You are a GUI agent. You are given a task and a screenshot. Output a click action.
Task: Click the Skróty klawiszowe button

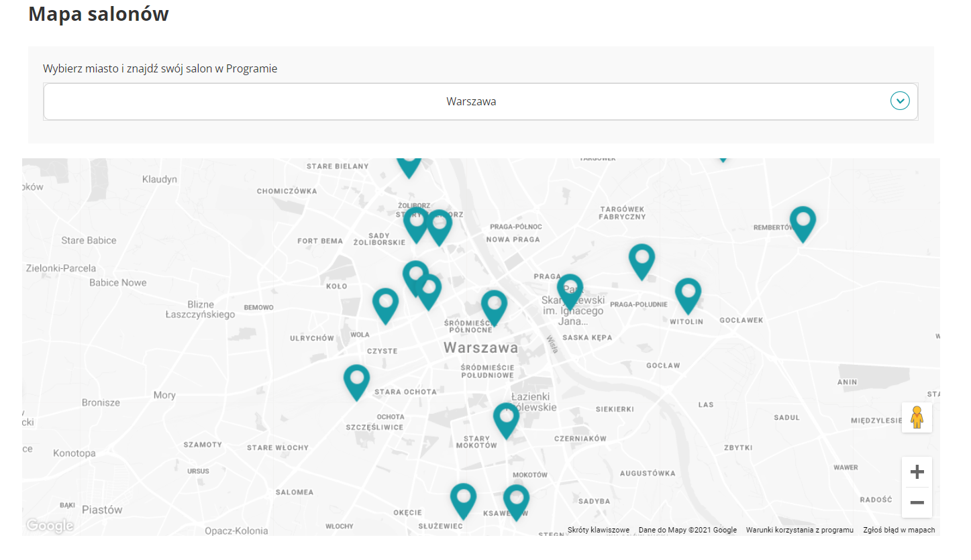pyautogui.click(x=599, y=530)
